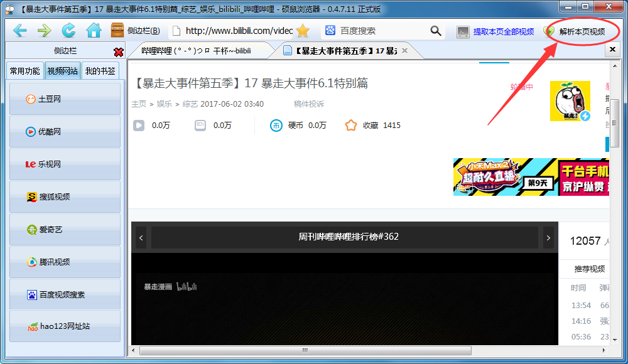
Task: Switch to the 常用功能 sidebar tab
Action: click(x=25, y=71)
